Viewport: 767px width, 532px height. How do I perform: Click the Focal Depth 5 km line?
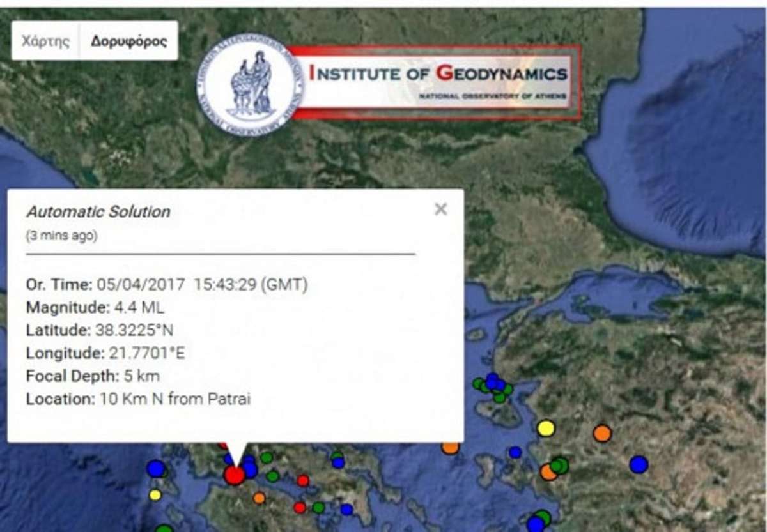pos(93,376)
